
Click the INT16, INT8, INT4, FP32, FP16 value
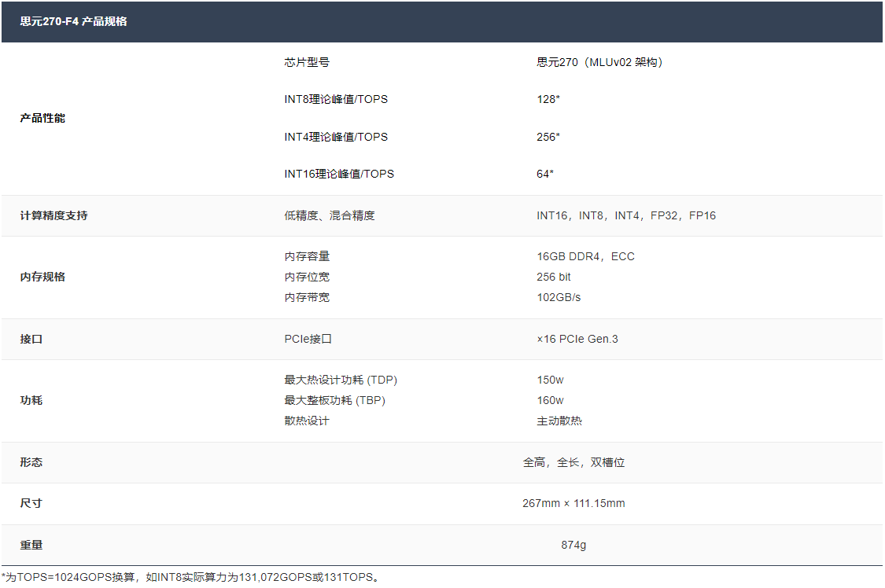[626, 215]
